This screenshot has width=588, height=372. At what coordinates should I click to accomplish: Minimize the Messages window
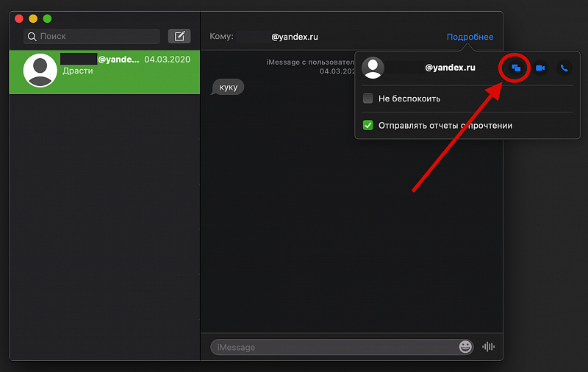click(x=33, y=18)
